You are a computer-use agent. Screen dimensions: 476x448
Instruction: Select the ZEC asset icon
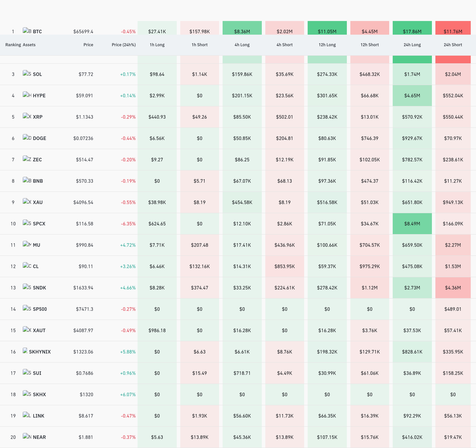click(27, 159)
